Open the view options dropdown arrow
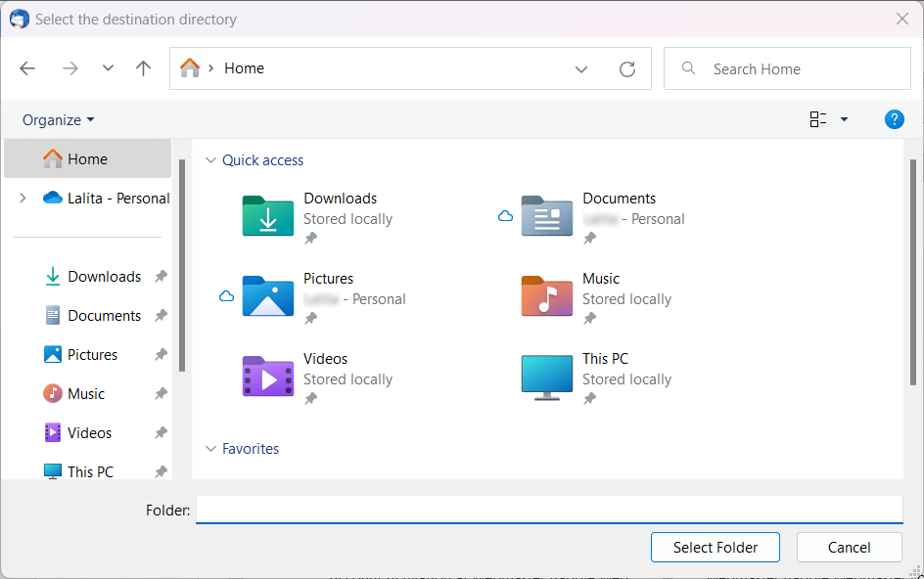Image resolution: width=924 pixels, height=579 pixels. pyautogui.click(x=844, y=119)
